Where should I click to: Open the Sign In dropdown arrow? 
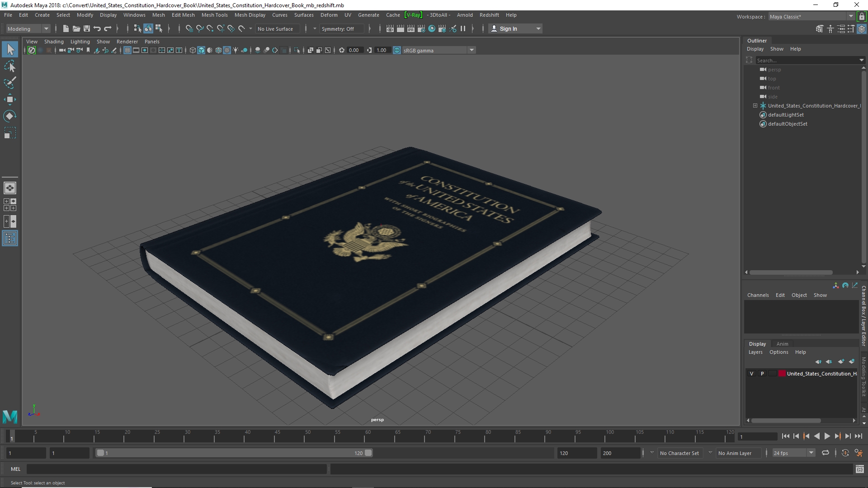(x=538, y=28)
